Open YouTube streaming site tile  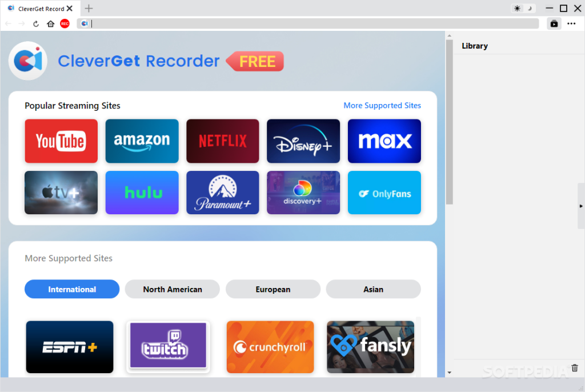(x=61, y=141)
